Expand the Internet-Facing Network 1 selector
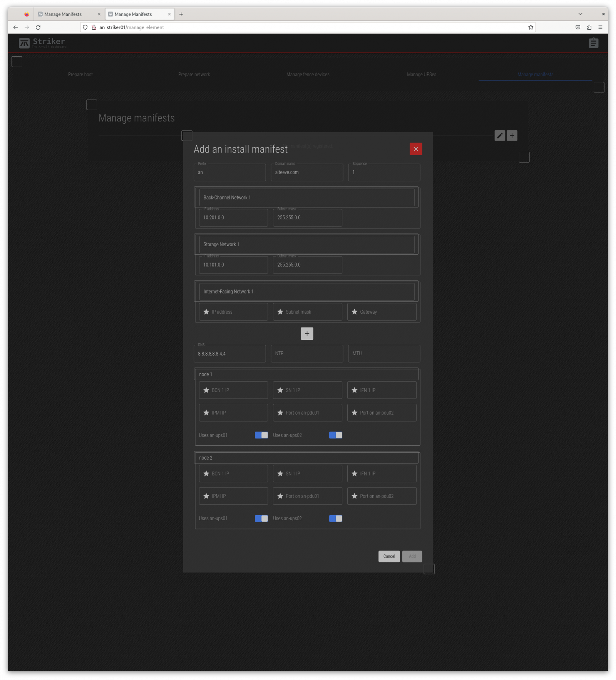This screenshot has height=680, width=616. tap(307, 292)
